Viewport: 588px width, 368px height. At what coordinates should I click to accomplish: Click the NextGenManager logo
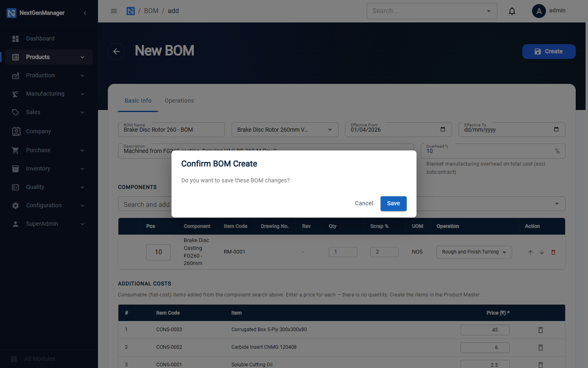pos(11,13)
